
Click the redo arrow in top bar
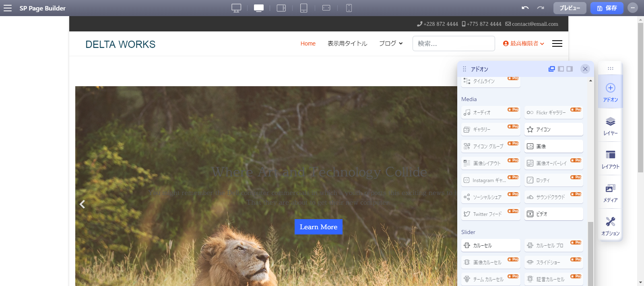click(x=541, y=8)
